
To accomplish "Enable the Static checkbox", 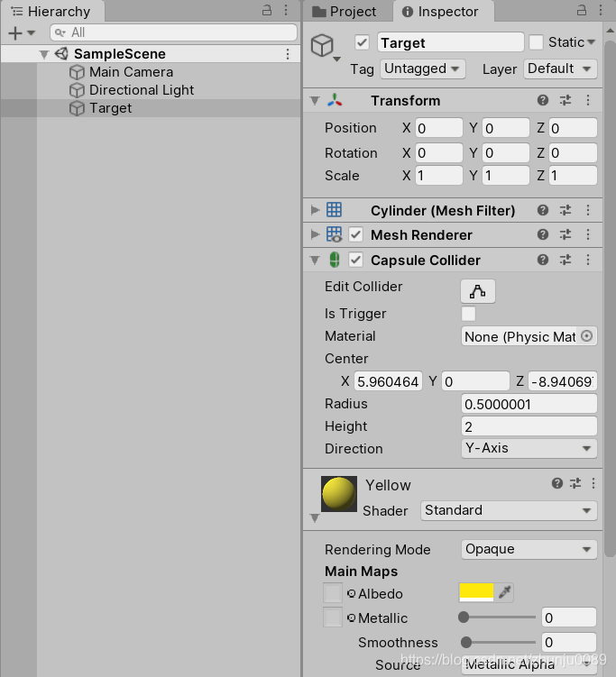I will click(x=536, y=42).
